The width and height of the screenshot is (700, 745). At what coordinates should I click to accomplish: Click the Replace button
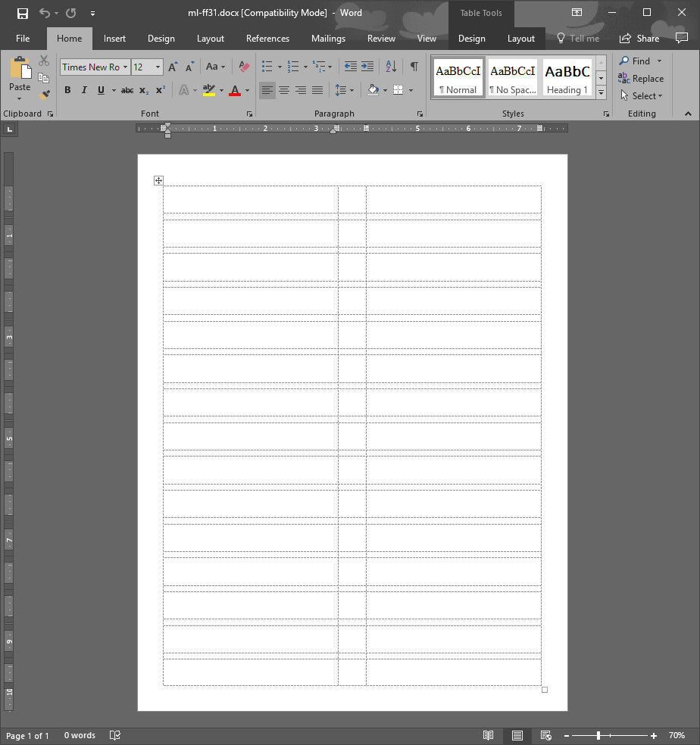(641, 78)
